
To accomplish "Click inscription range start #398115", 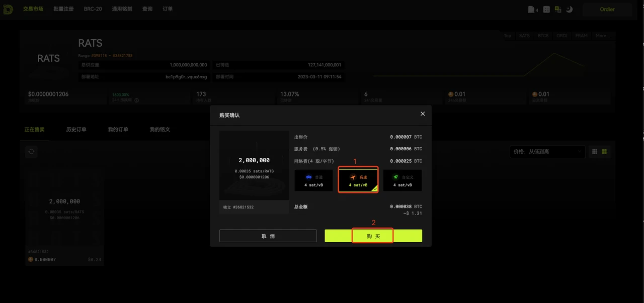I will [x=100, y=55].
